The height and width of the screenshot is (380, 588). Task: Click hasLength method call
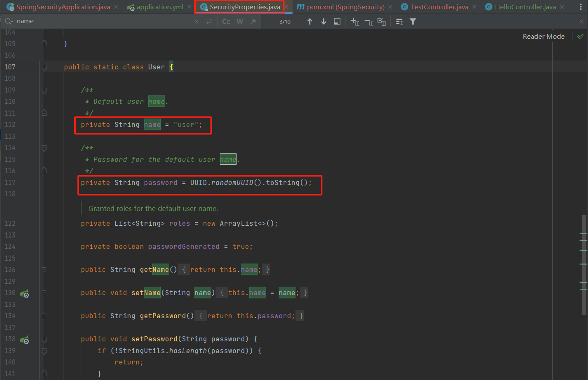click(x=188, y=351)
